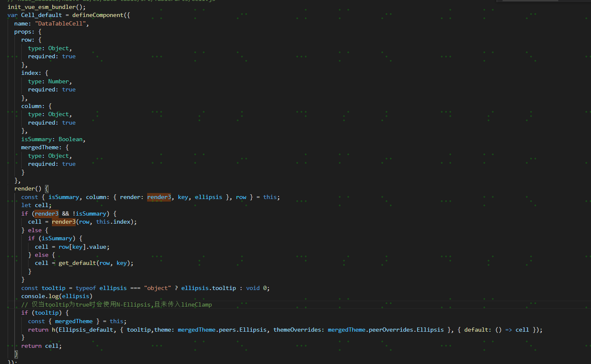Click the Chinese comment about N-Ellipsis lineClamp
591x364 pixels.
pos(116,305)
